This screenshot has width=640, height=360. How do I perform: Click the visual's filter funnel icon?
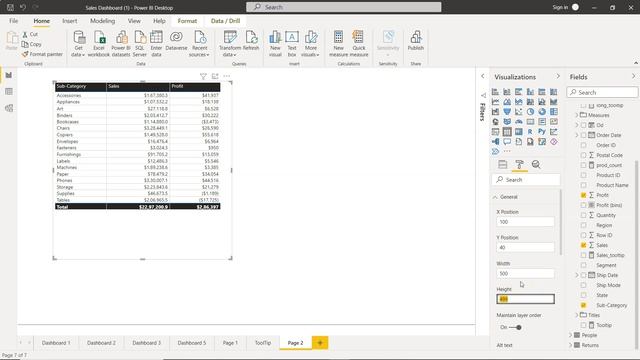point(203,76)
